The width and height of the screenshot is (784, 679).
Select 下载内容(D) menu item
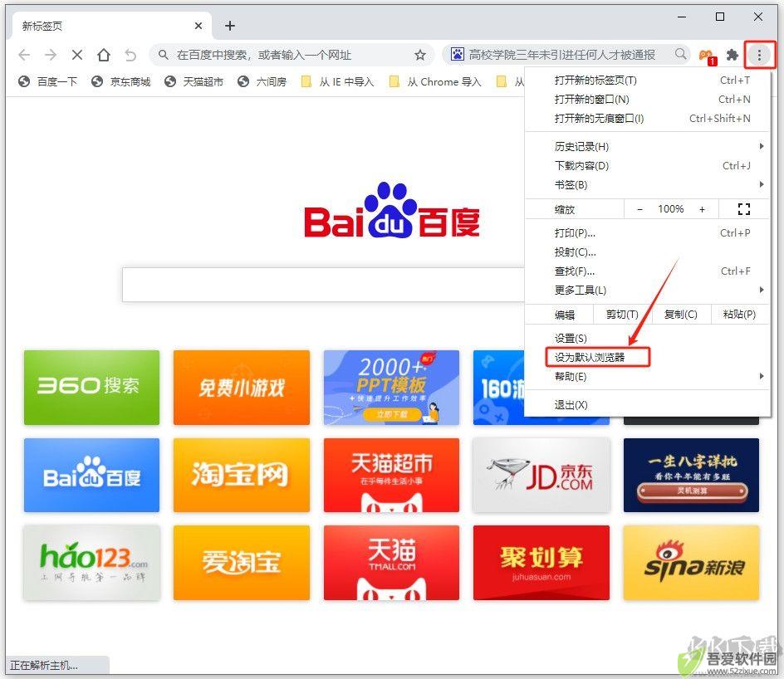648,165
